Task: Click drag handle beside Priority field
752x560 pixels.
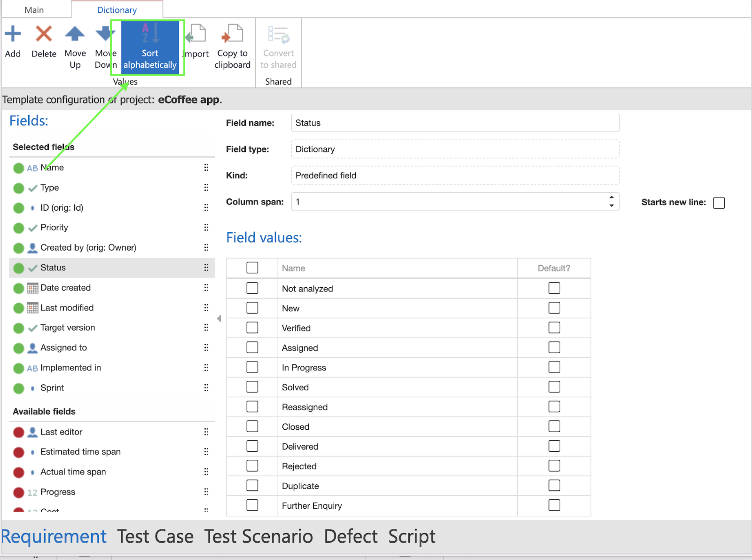Action: click(206, 228)
